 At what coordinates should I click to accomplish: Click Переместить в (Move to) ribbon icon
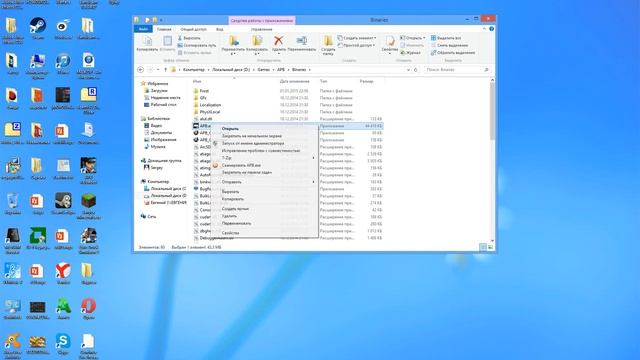coord(233,45)
